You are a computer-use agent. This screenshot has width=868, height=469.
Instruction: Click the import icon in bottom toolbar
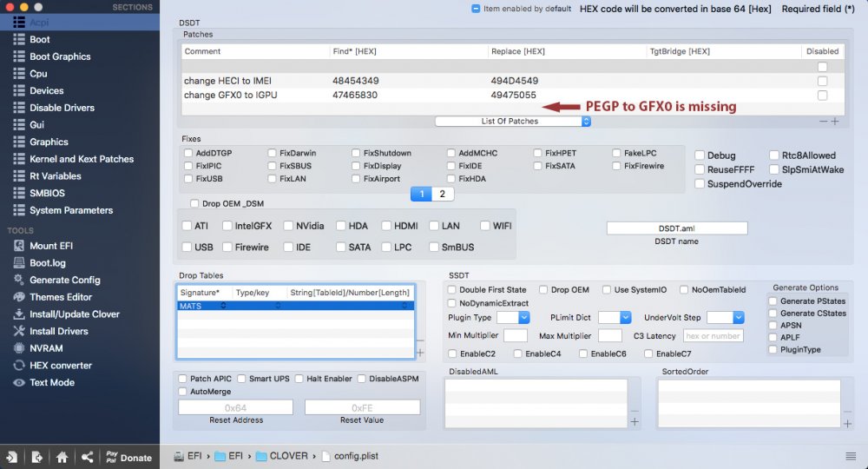pyautogui.click(x=11, y=458)
